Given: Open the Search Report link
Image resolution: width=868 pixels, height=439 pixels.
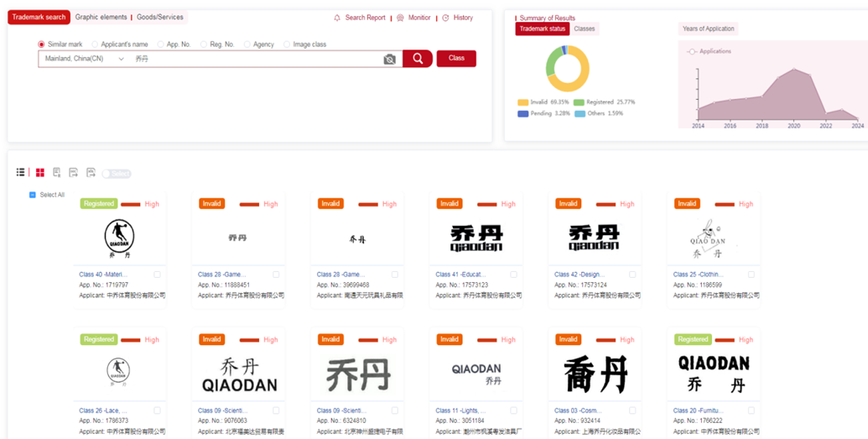Looking at the screenshot, I should (x=365, y=18).
